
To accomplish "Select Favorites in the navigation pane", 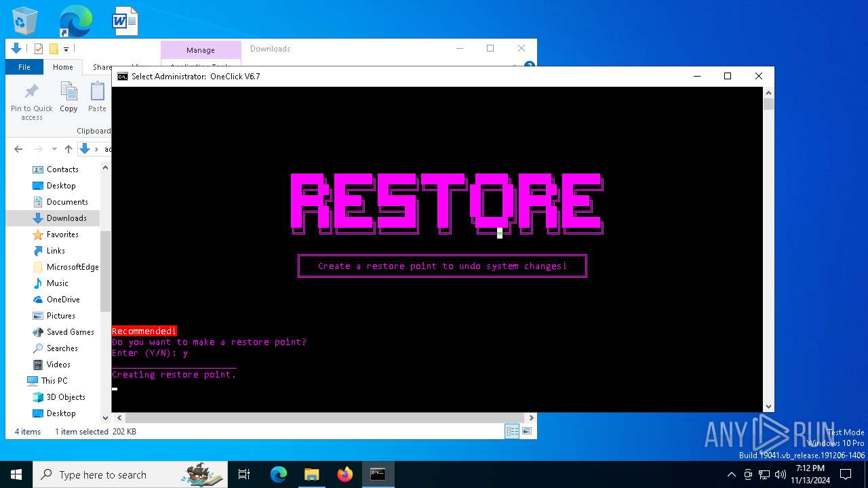I will [x=62, y=235].
